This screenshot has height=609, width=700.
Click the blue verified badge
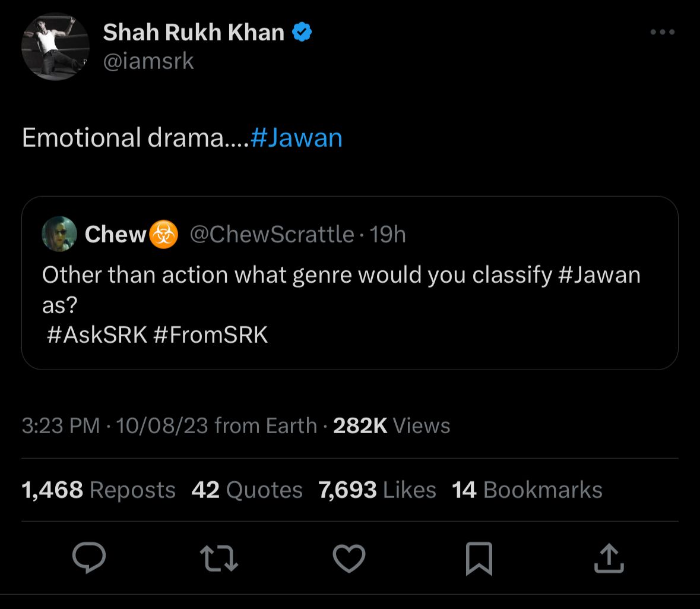point(302,32)
